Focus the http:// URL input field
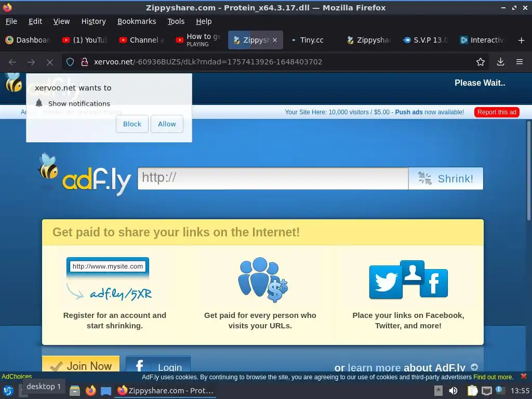Image resolution: width=532 pixels, height=399 pixels. 273,179
